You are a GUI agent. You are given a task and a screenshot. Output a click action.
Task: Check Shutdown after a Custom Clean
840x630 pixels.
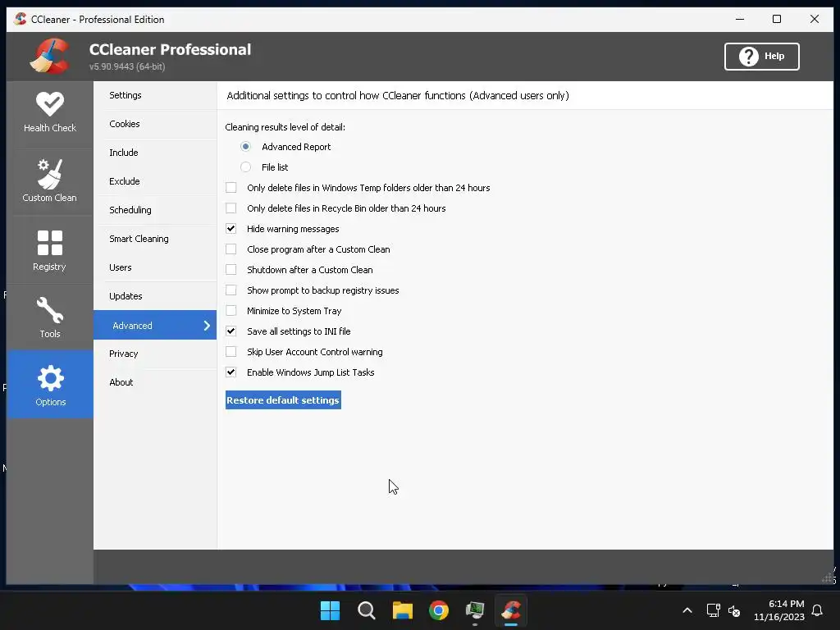pyautogui.click(x=231, y=269)
